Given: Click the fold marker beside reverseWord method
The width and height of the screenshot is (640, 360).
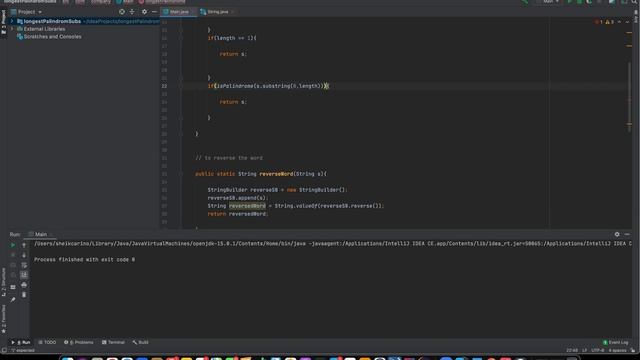Looking at the screenshot, I should (x=180, y=174).
